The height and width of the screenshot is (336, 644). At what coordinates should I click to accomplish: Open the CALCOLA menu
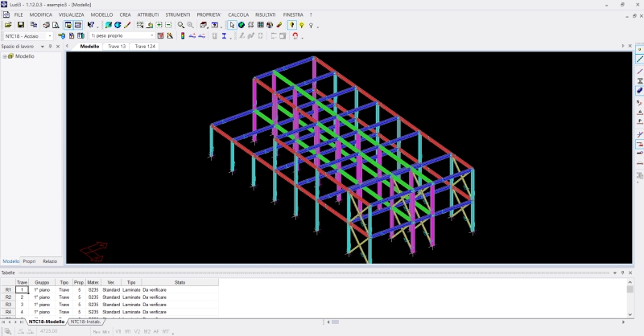[x=238, y=14]
